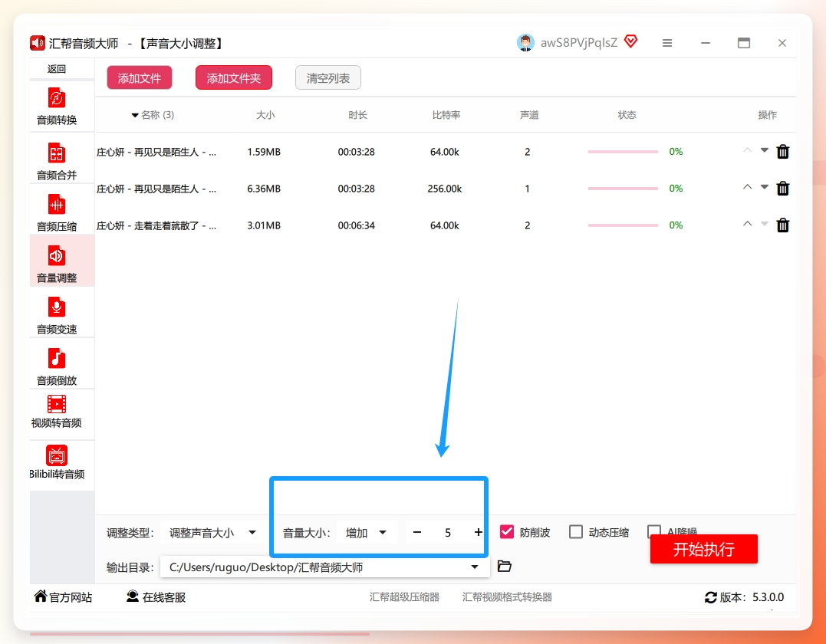The width and height of the screenshot is (826, 644).
Task: Open the hamburger menu in title bar
Action: tap(667, 43)
